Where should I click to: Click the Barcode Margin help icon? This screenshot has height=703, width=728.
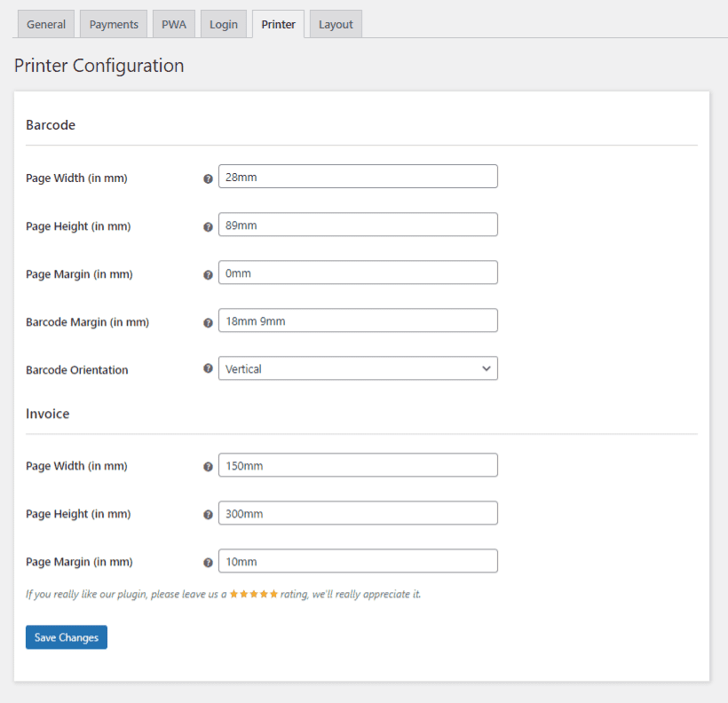pos(208,323)
